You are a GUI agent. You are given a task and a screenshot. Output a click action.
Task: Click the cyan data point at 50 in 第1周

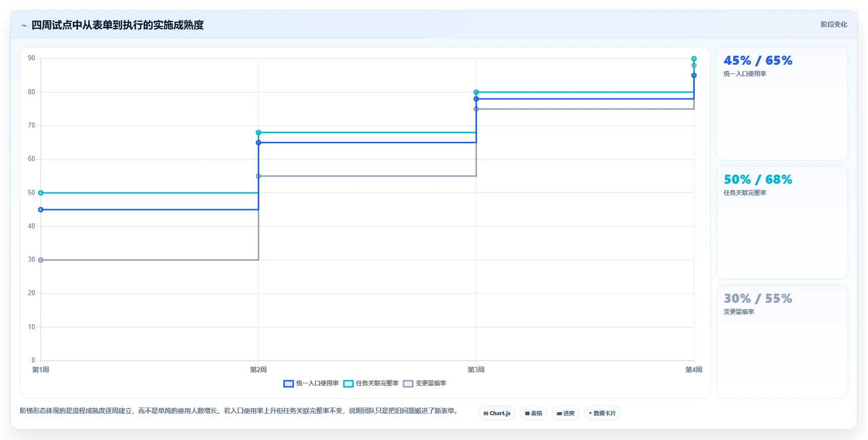point(41,193)
